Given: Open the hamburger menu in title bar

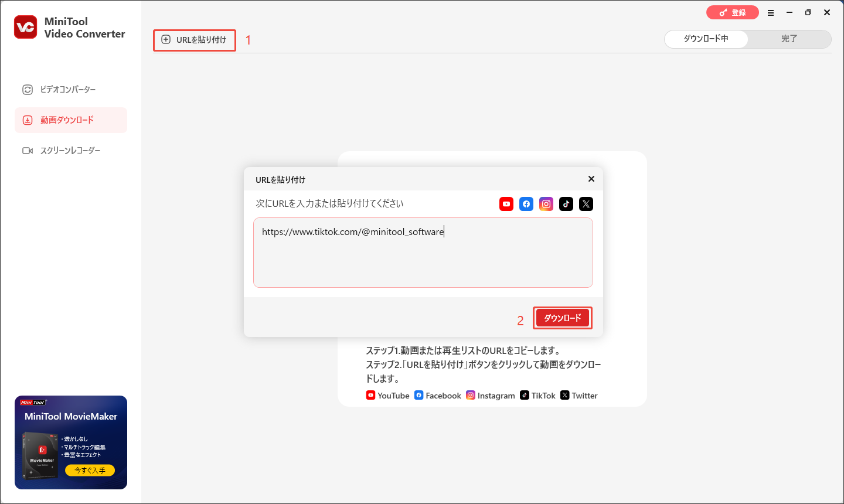Looking at the screenshot, I should [x=771, y=12].
